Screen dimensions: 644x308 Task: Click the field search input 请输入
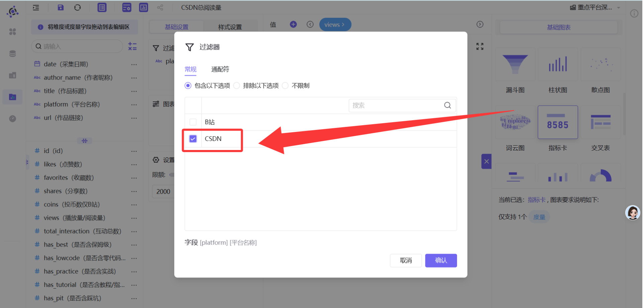(x=77, y=46)
